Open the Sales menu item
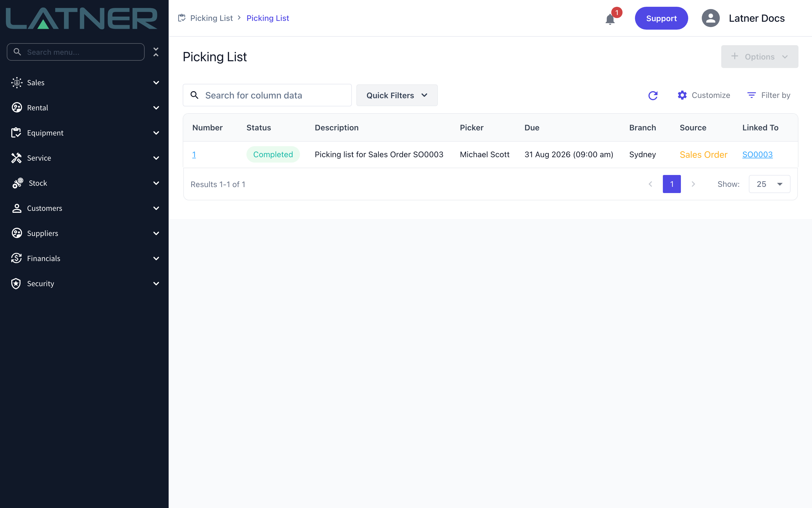Viewport: 812px width, 508px height. (x=84, y=83)
